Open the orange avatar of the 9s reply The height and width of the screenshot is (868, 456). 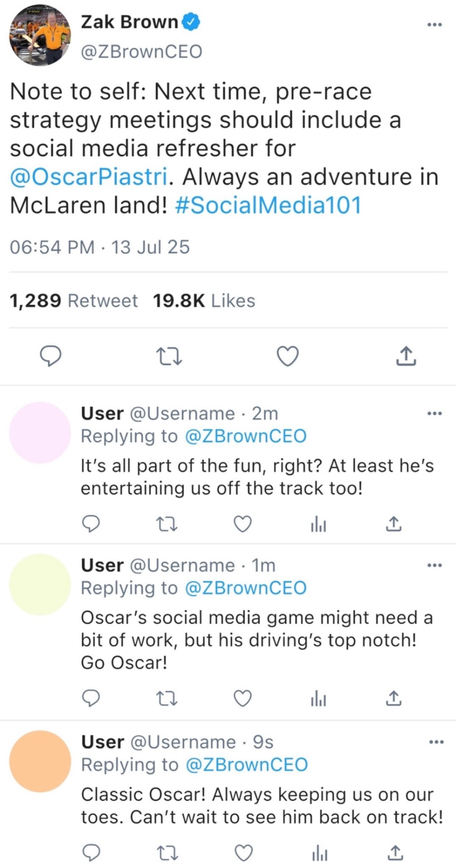tap(40, 761)
